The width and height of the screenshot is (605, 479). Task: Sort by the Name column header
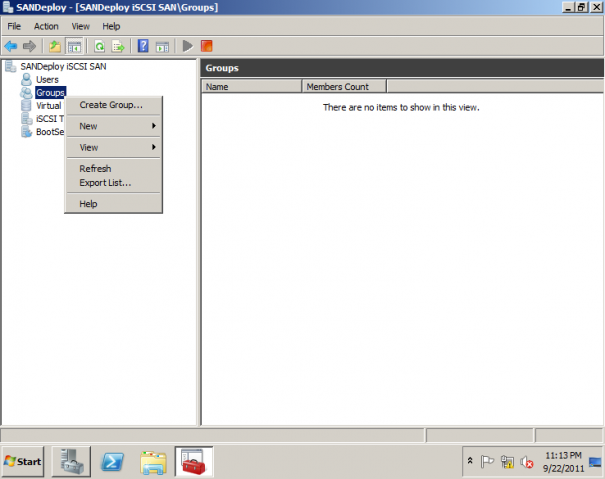coord(252,86)
